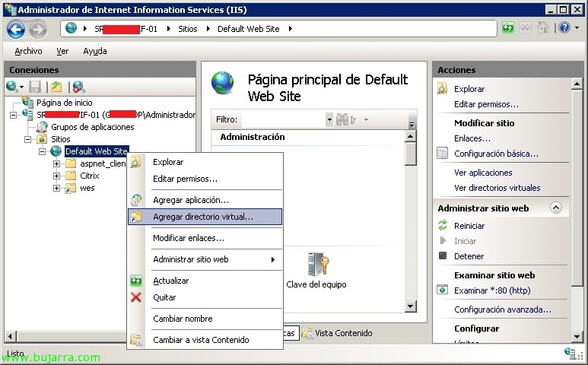
Task: Click the red X Quitar icon in context menu
Action: [x=135, y=297]
